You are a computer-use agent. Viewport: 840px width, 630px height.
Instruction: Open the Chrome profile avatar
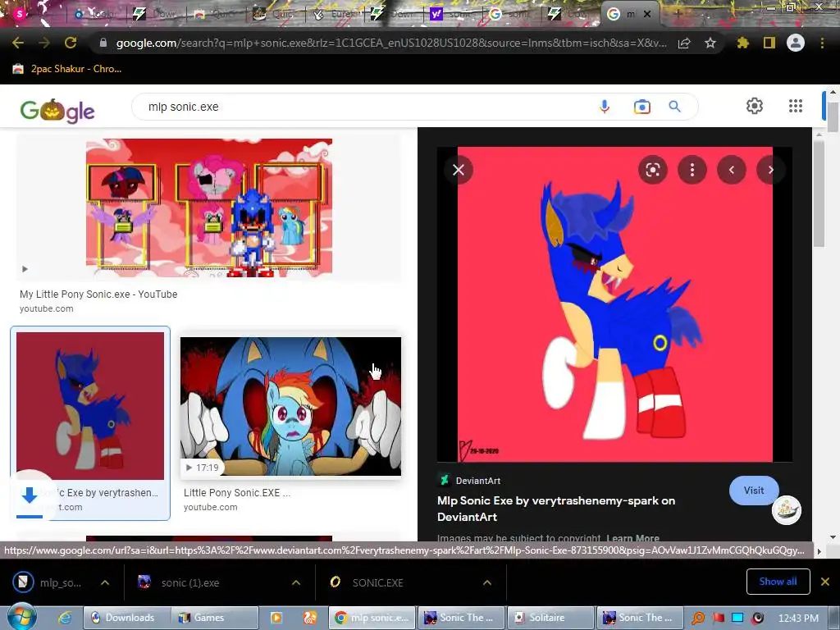point(796,43)
